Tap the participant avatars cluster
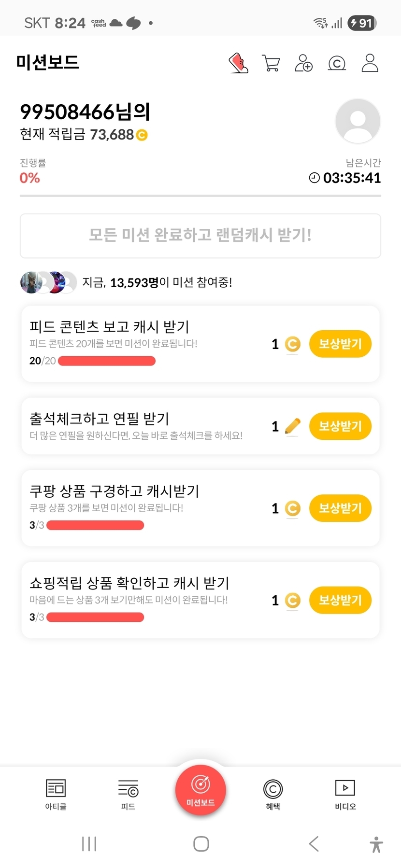Screen dimensions: 401x868 point(48,282)
